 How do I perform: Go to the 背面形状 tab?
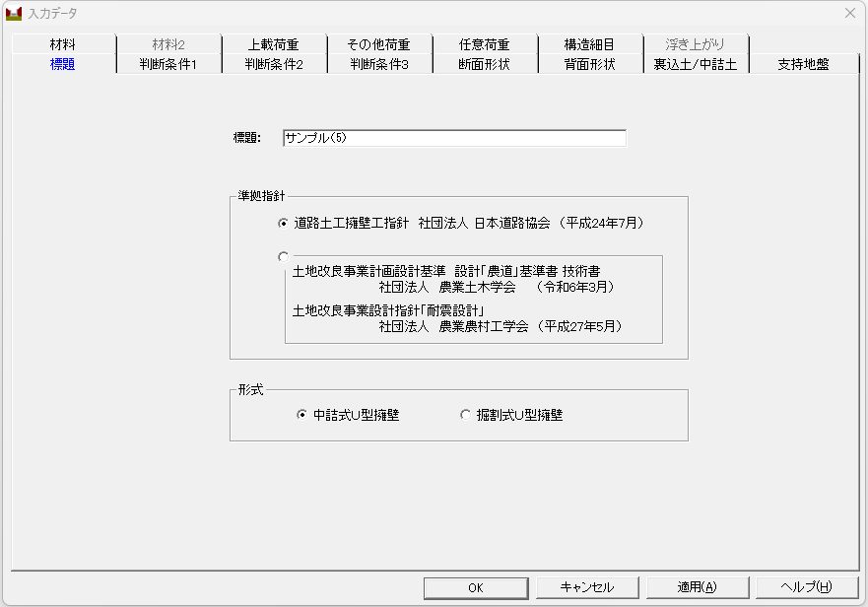click(x=589, y=65)
